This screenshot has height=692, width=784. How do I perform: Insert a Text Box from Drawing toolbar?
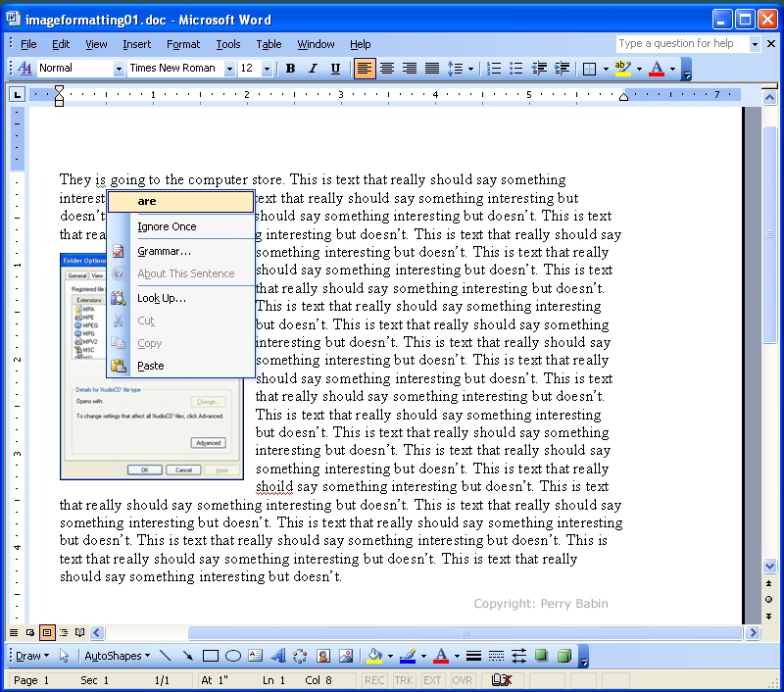tap(256, 656)
